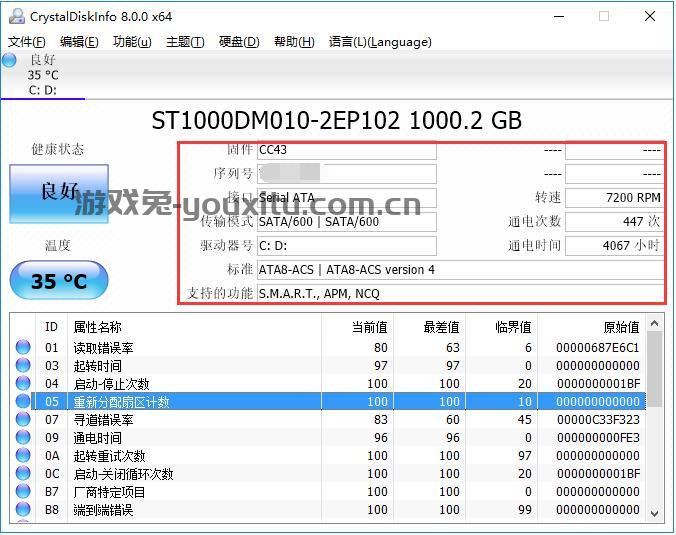Click the 4067 小时 power-on hours field

(614, 246)
